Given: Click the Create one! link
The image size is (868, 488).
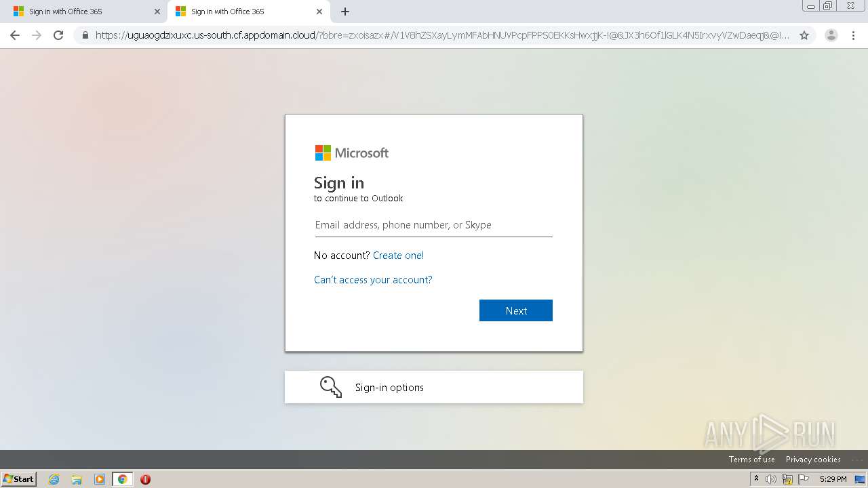Looking at the screenshot, I should pos(398,256).
